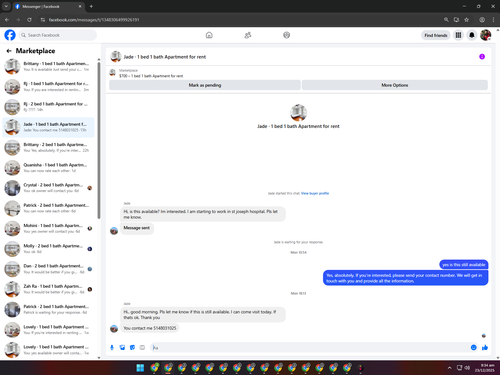Open the Dan 2 bed 1 bath conversation
This screenshot has height=375, width=500.
[x=48, y=269]
